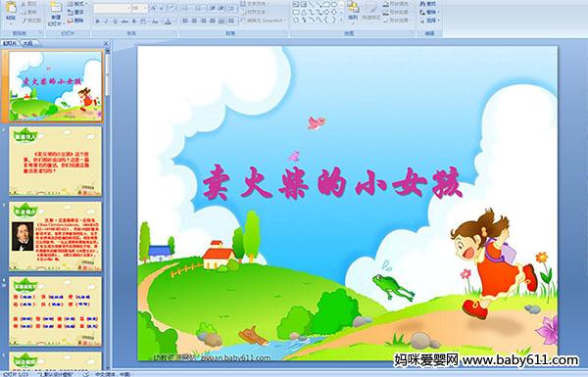
Task: Open the font color picker
Action: [x=168, y=22]
